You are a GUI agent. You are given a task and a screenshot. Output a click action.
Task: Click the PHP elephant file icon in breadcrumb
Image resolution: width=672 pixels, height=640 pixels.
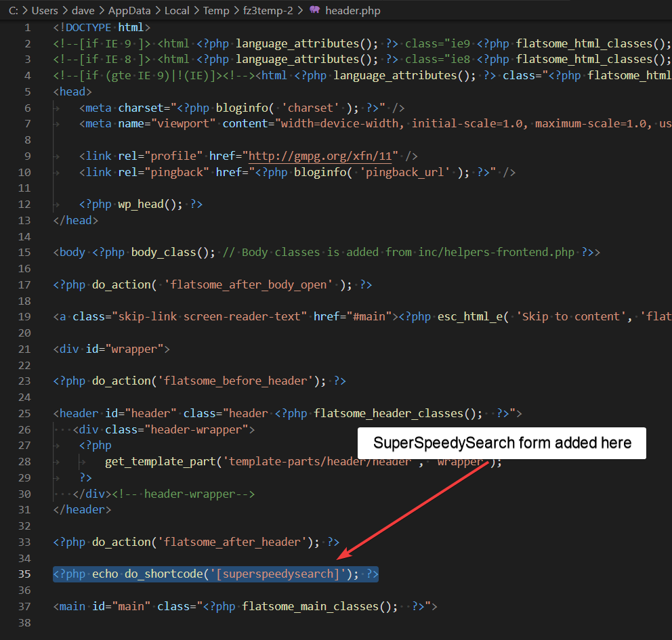pyautogui.click(x=314, y=10)
